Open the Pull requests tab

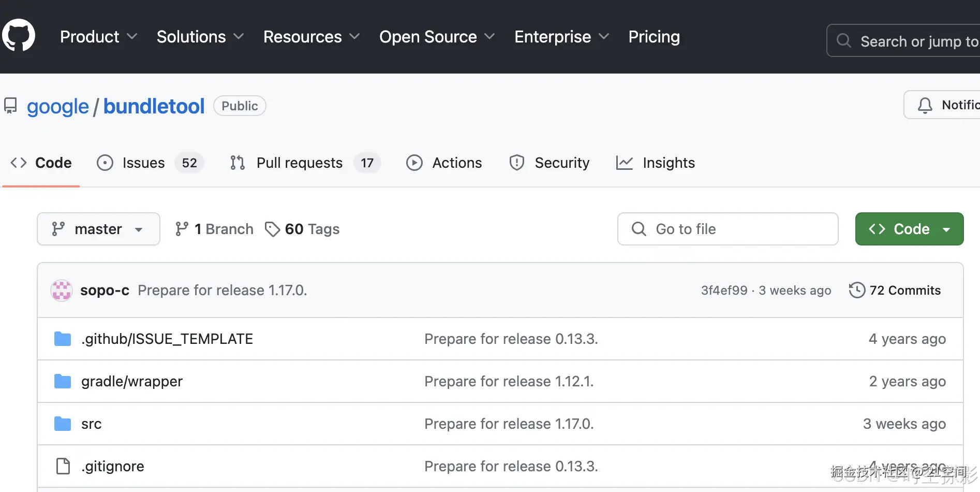coord(299,163)
